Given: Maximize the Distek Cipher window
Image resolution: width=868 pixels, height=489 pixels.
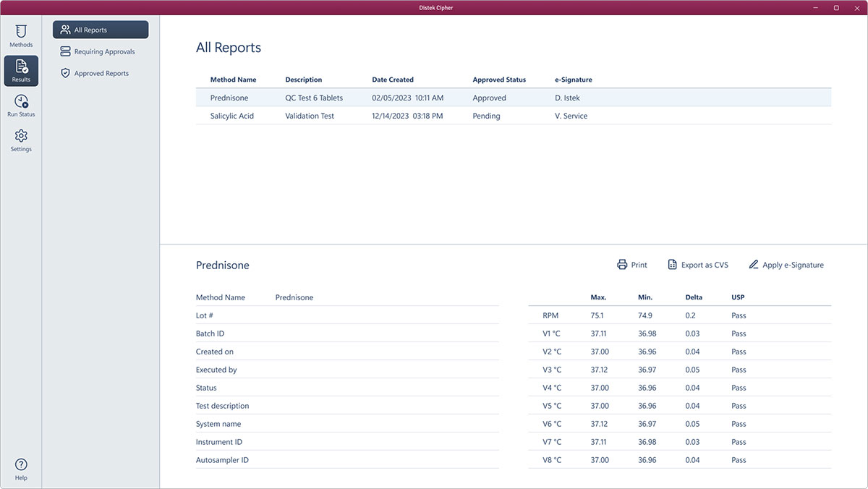Looking at the screenshot, I should coord(836,7).
